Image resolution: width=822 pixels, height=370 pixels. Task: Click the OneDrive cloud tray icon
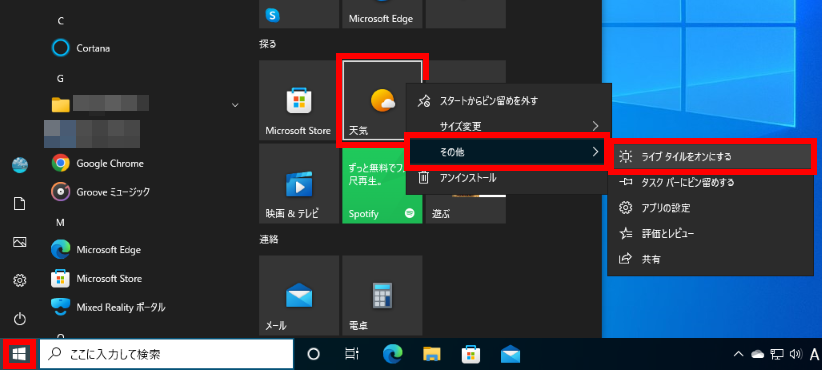[758, 355]
